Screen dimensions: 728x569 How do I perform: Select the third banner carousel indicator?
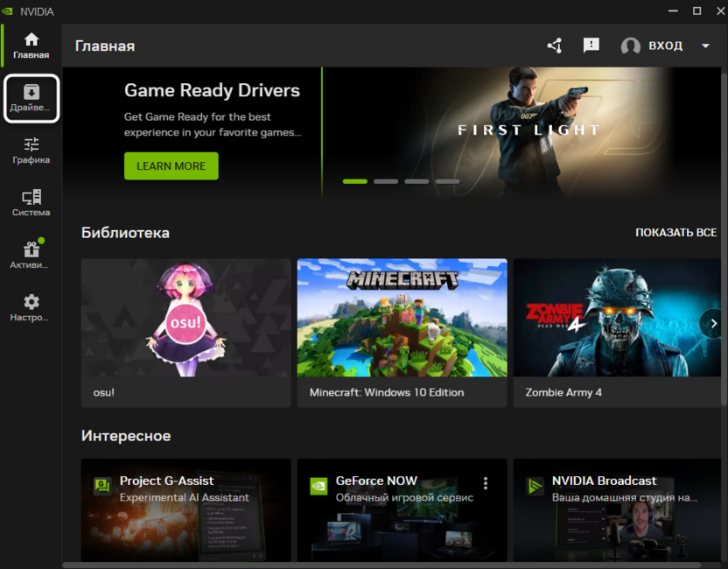[x=416, y=181]
